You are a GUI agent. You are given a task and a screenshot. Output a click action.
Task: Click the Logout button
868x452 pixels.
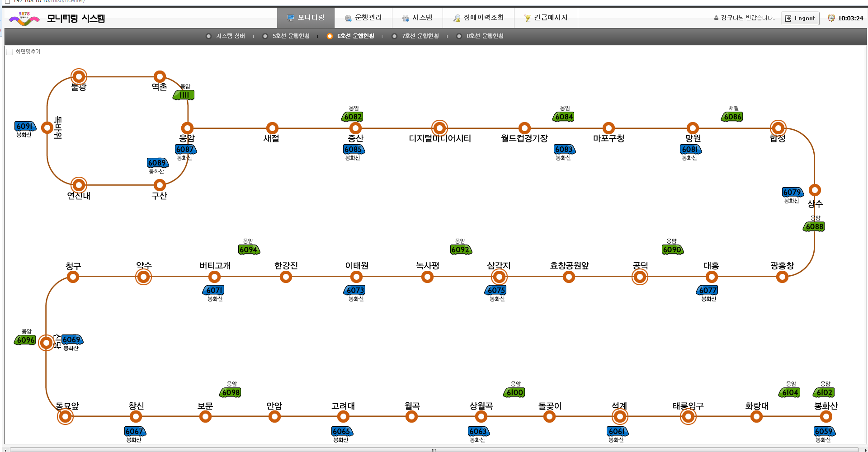click(800, 19)
